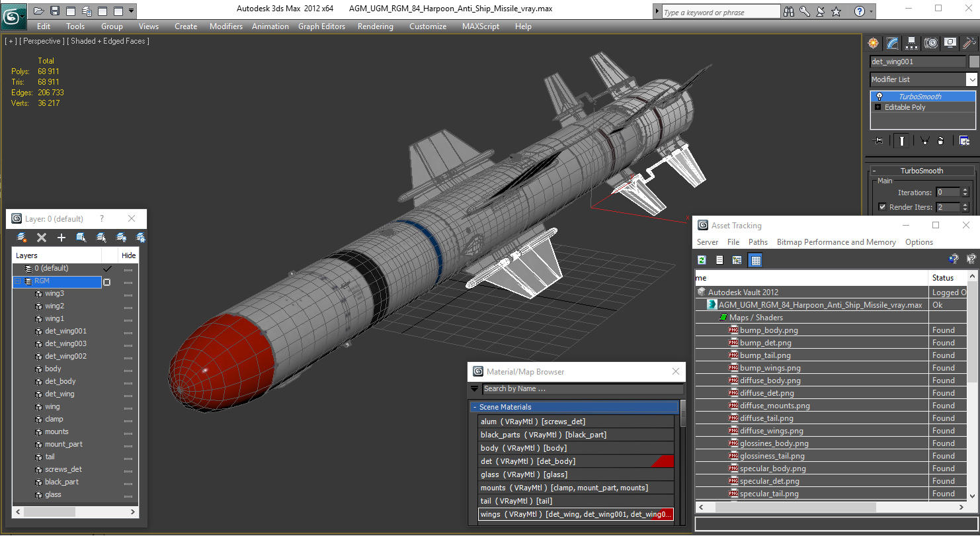
Task: Toggle Show End Result icon
Action: [x=902, y=140]
